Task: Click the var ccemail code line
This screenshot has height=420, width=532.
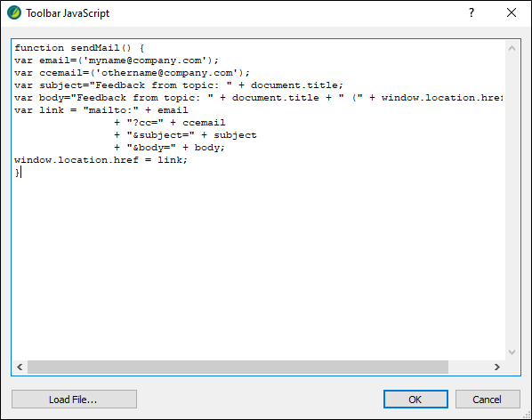Action: pos(132,73)
